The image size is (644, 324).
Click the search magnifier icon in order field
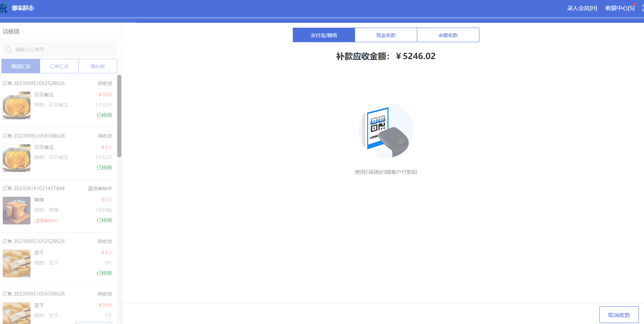pos(9,50)
